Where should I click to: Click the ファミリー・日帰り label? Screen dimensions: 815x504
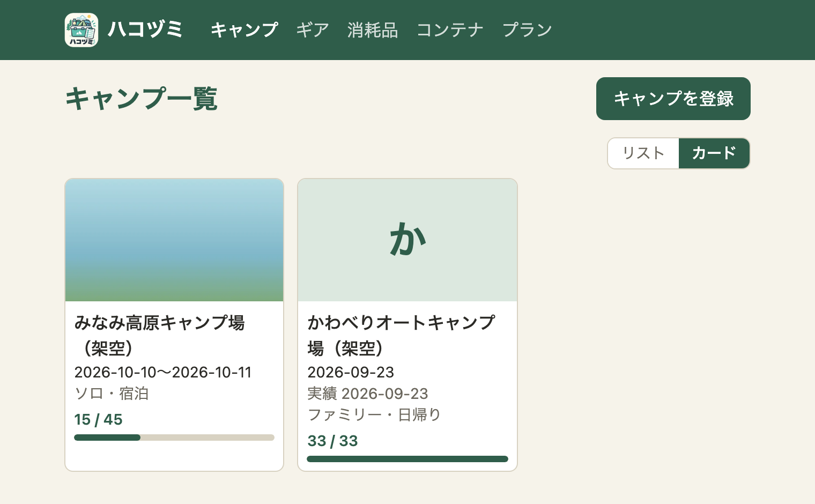point(374,414)
